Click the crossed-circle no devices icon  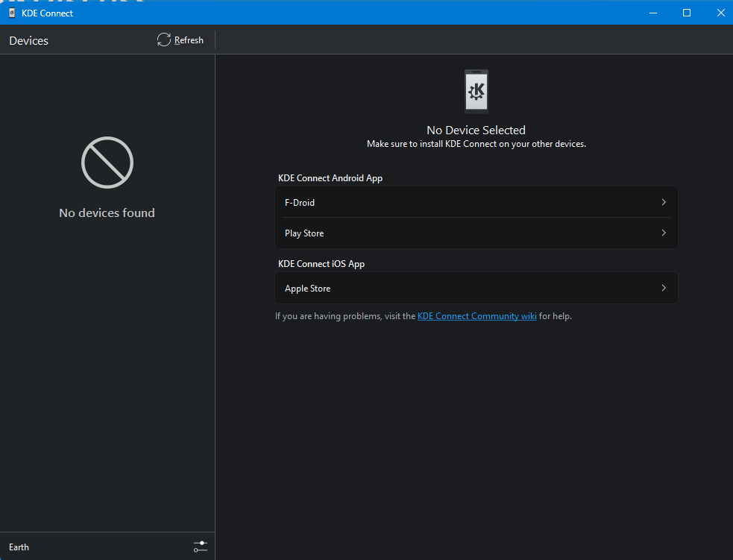(107, 163)
